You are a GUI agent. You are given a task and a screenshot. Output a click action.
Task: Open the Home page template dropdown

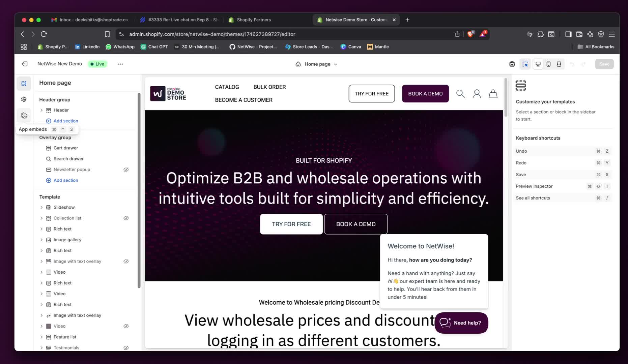[x=316, y=64]
